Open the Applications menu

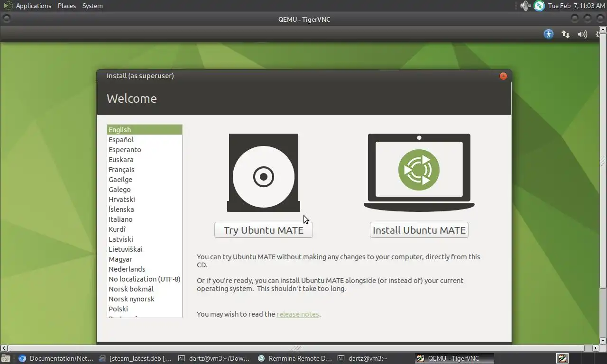[x=33, y=6]
